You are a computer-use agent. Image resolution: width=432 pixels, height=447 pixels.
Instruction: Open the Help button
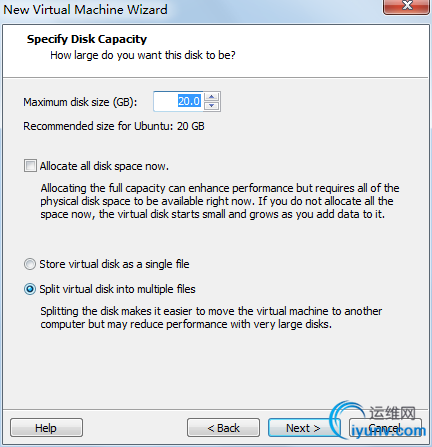point(46,428)
